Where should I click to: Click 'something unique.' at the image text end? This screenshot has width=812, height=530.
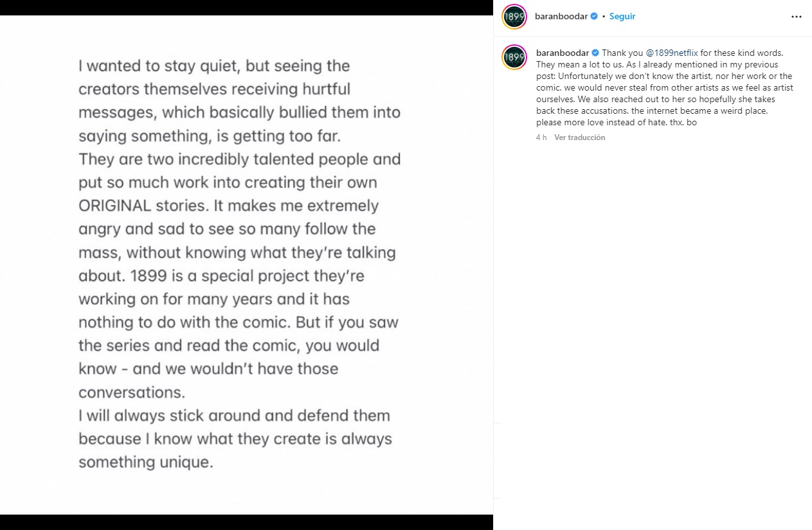click(x=145, y=462)
